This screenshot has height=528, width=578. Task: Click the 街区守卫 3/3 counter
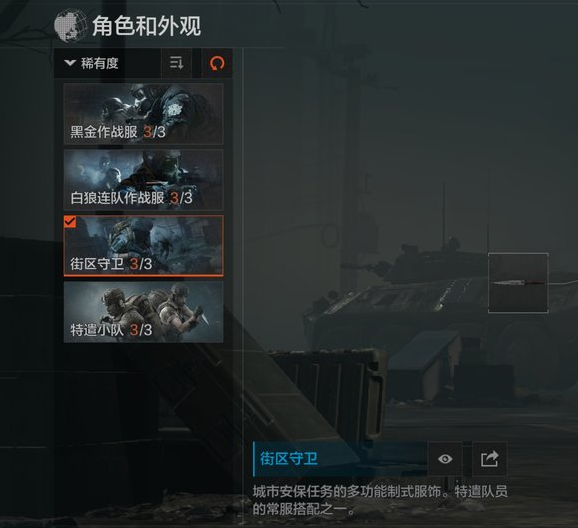(x=141, y=264)
